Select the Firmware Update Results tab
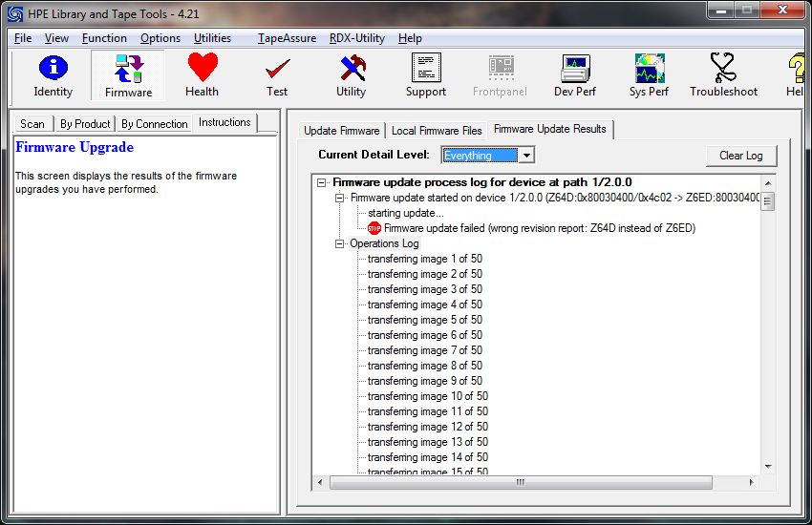This screenshot has height=525, width=812. tap(550, 129)
